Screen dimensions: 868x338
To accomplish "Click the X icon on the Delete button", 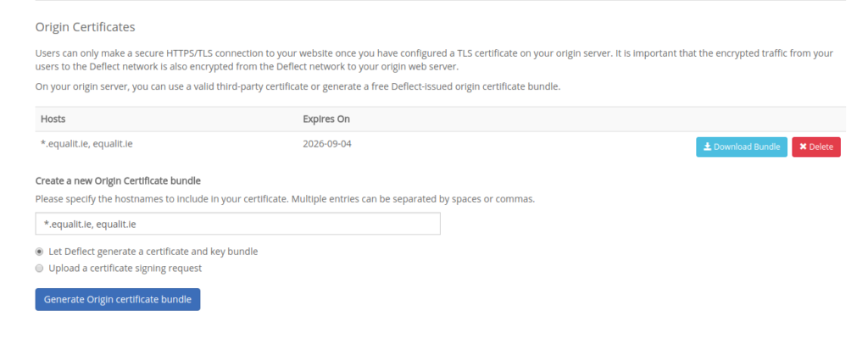I will tap(803, 147).
